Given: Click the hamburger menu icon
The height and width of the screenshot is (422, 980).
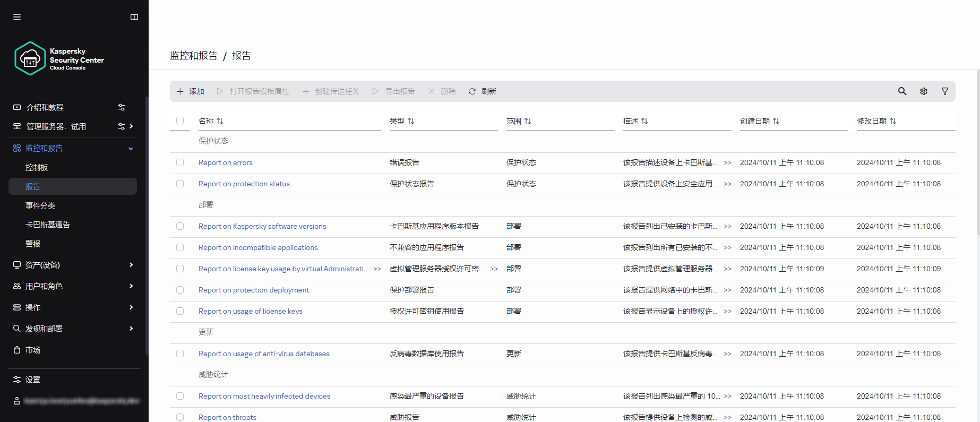Looking at the screenshot, I should (x=17, y=17).
